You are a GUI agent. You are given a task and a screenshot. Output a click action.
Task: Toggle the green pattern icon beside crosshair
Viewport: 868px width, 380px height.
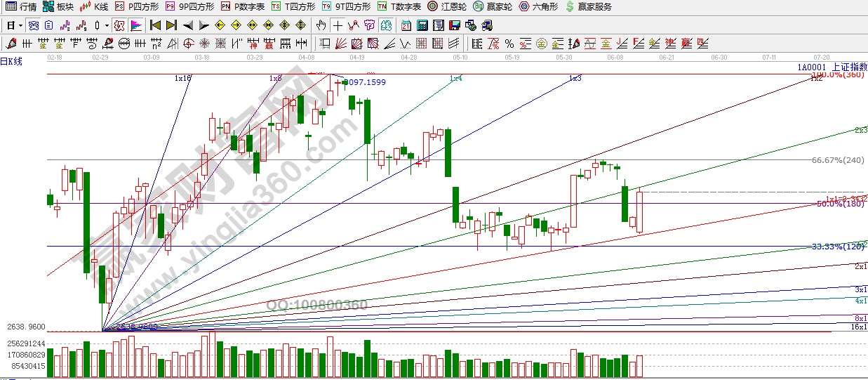[386, 26]
